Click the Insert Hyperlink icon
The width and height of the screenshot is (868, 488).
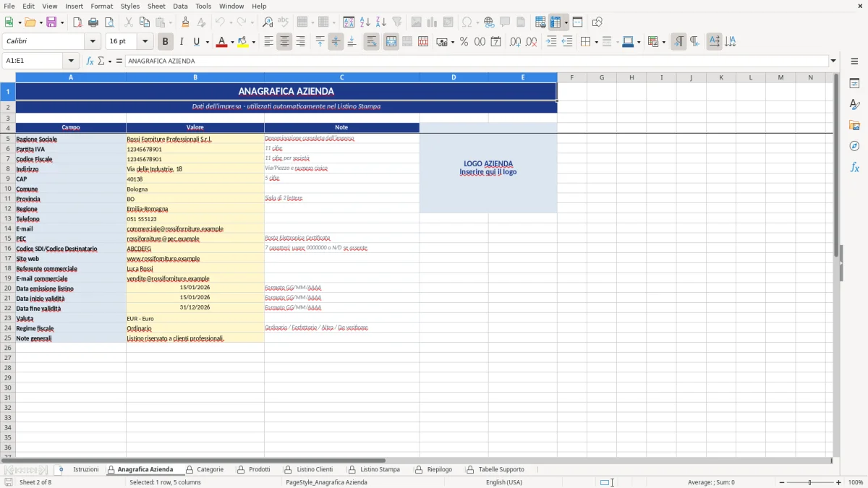(489, 22)
